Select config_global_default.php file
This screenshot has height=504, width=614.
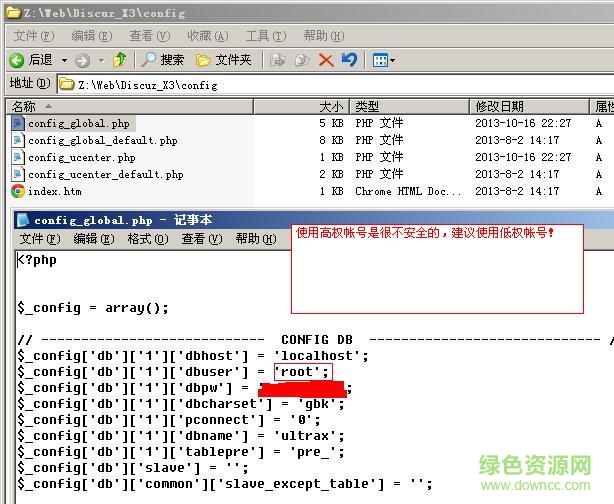pyautogui.click(x=102, y=140)
